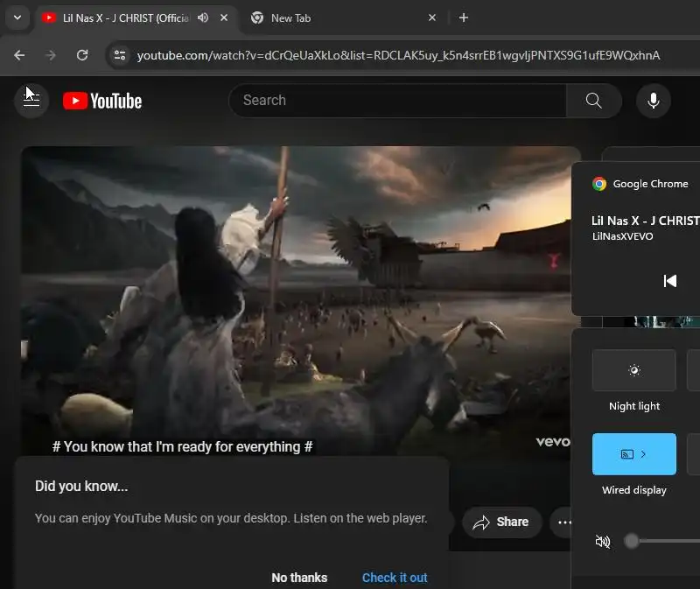
Task: Reload the page
Action: [82, 55]
